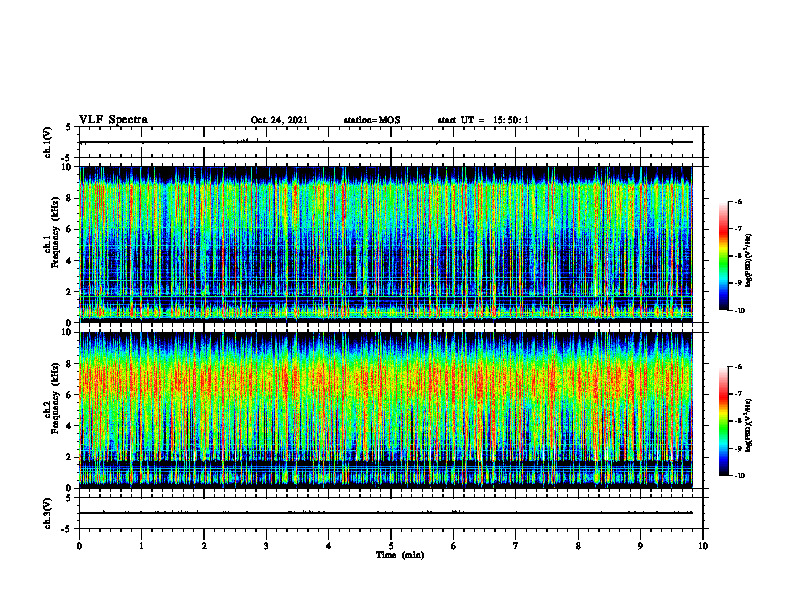Click the "-10" tick on ch.2 colorbar
The height and width of the screenshot is (612, 792).
click(x=739, y=476)
